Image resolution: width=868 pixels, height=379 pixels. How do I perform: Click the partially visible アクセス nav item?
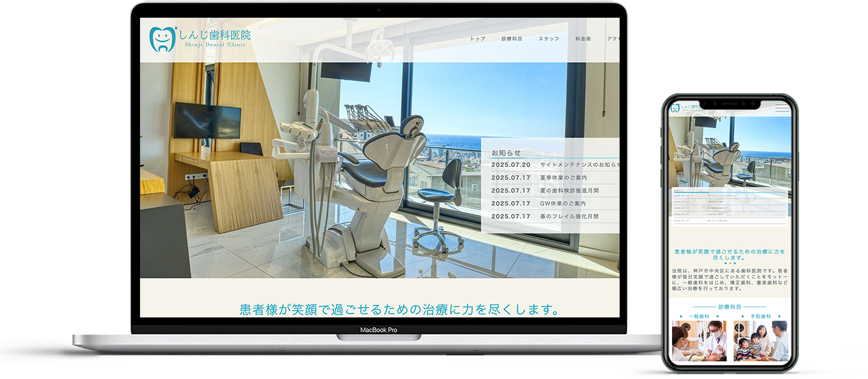(613, 39)
